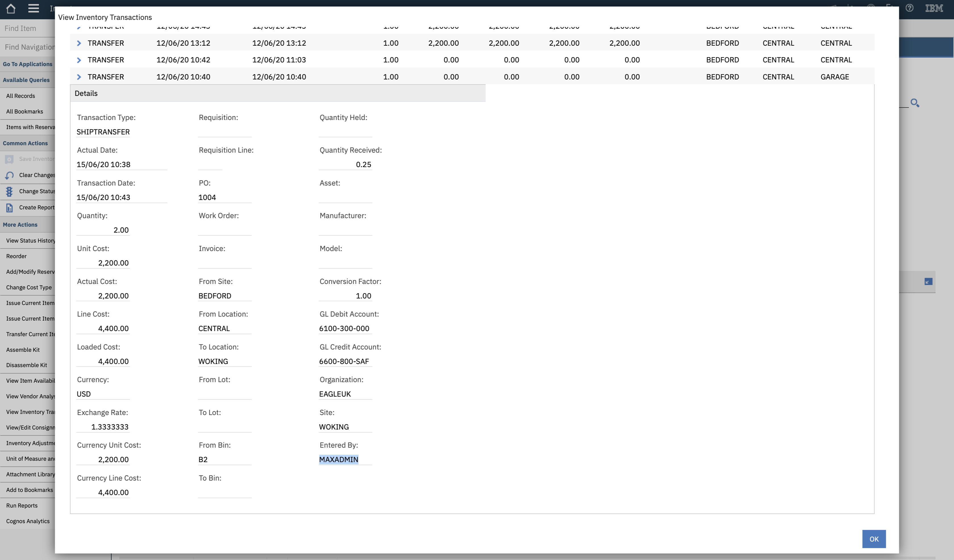Open Cognos Analytics action
Image resolution: width=954 pixels, height=560 pixels.
point(27,521)
